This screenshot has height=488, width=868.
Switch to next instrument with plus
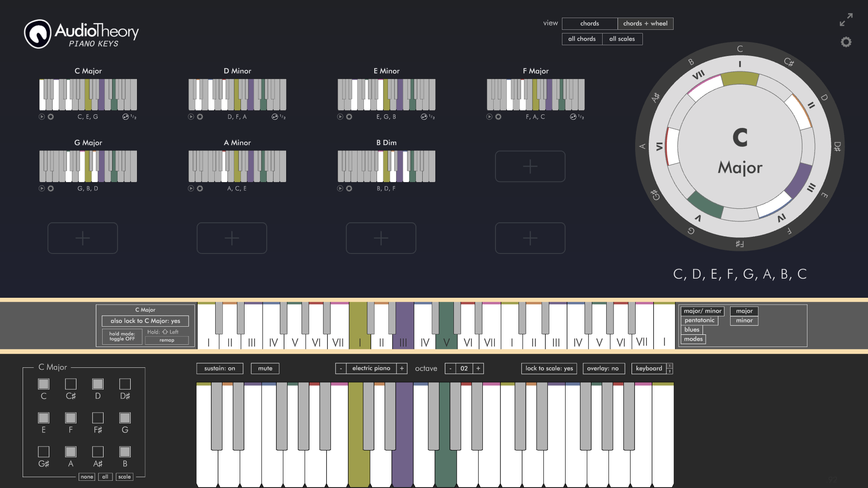coord(402,368)
